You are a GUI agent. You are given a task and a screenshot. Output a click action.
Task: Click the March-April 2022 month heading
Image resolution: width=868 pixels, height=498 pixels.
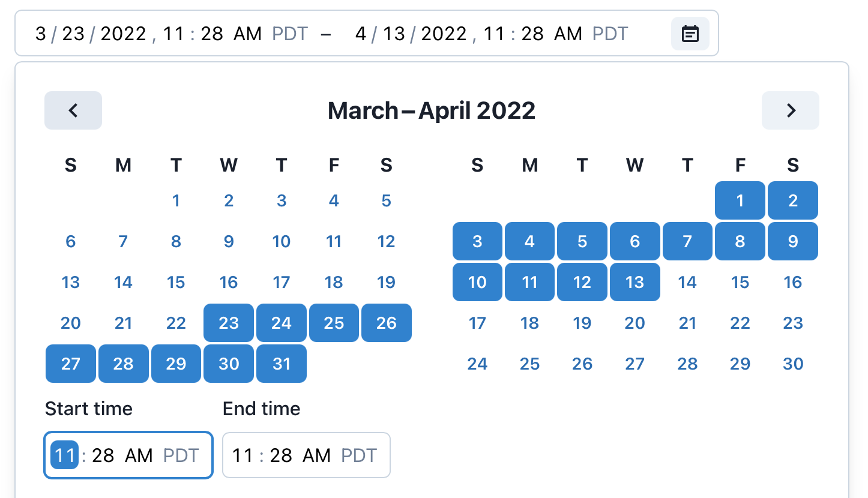(431, 110)
